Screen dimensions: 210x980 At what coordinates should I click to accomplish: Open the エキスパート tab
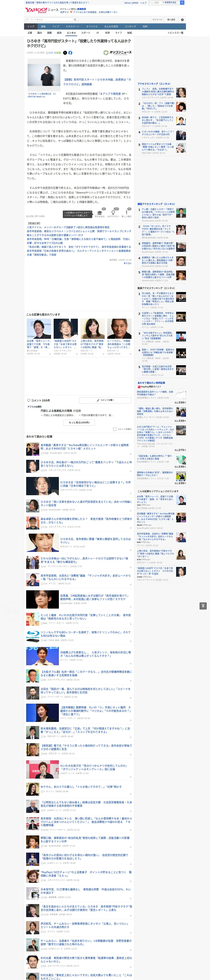[x=72, y=27]
